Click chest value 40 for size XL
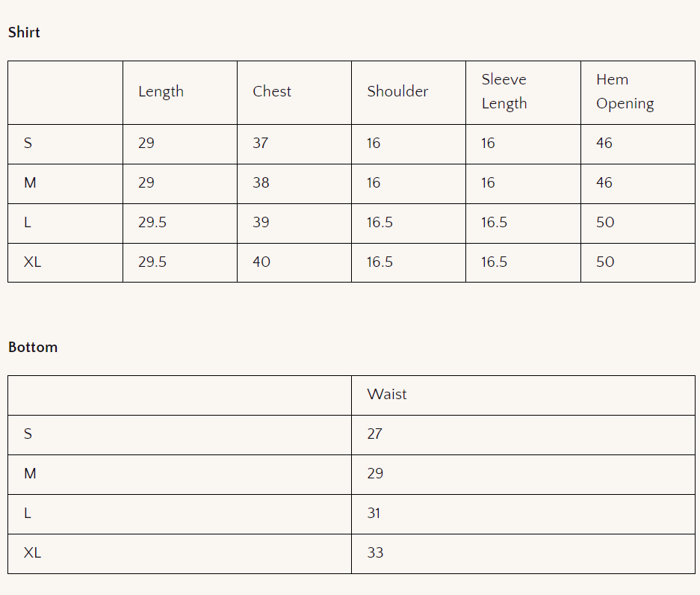 pos(261,262)
